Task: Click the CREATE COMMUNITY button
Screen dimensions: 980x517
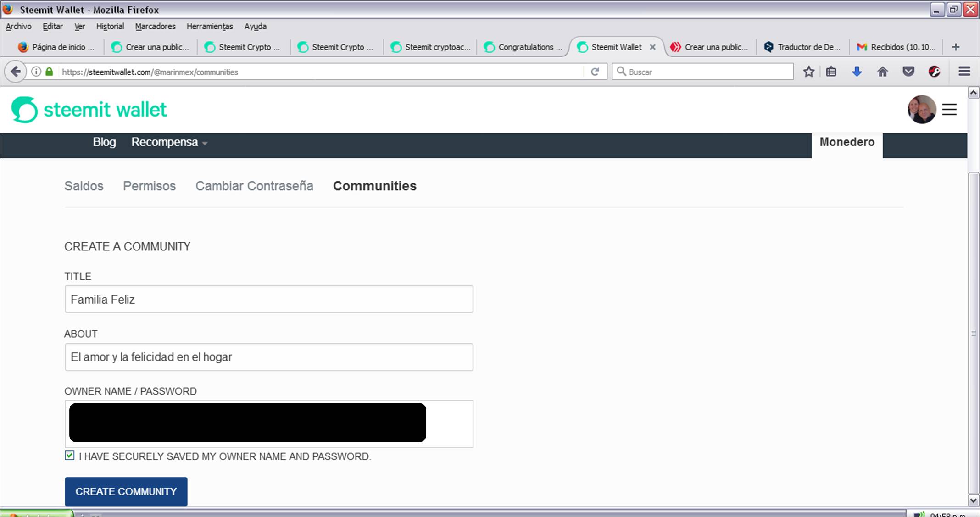Action: 126,491
